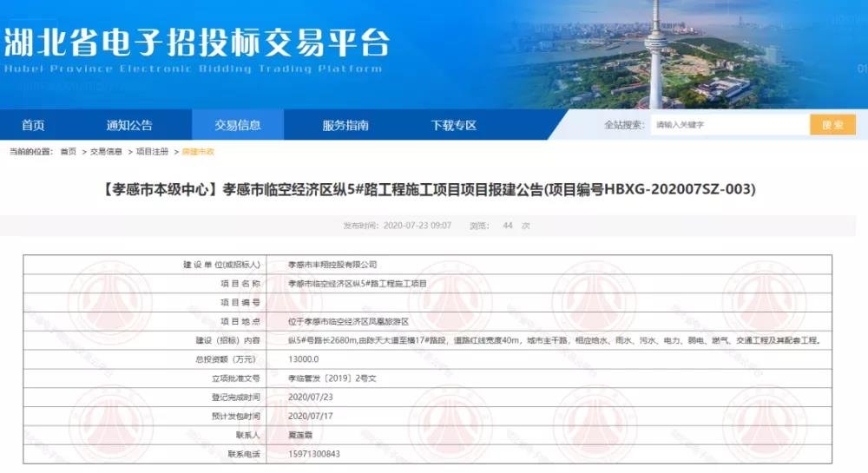Click the expected bid date 2020/07/17
This screenshot has height=473, width=868.
coord(311,416)
